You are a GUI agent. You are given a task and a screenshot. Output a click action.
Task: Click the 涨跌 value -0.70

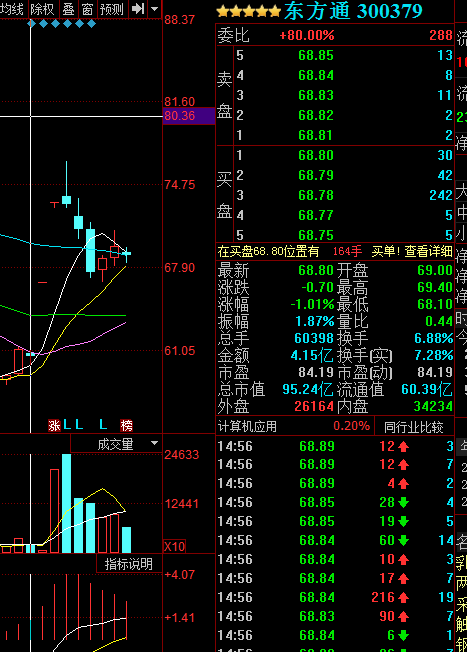(318, 287)
